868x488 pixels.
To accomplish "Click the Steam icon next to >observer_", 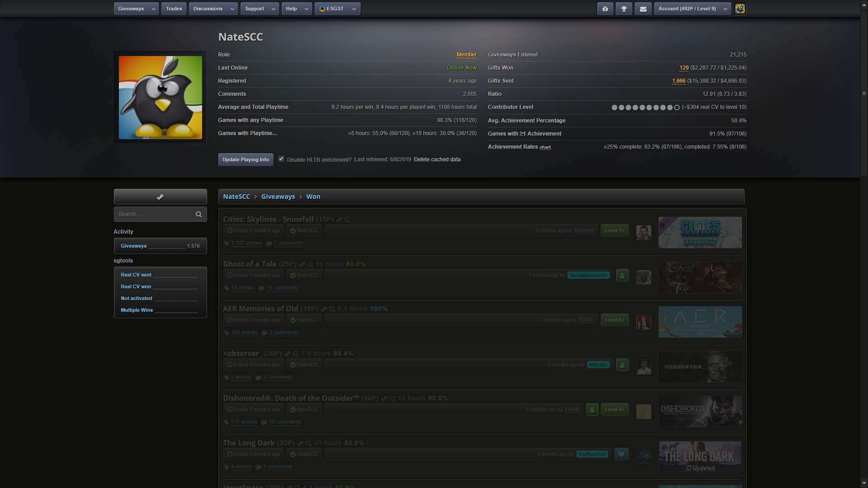I will coord(288,354).
